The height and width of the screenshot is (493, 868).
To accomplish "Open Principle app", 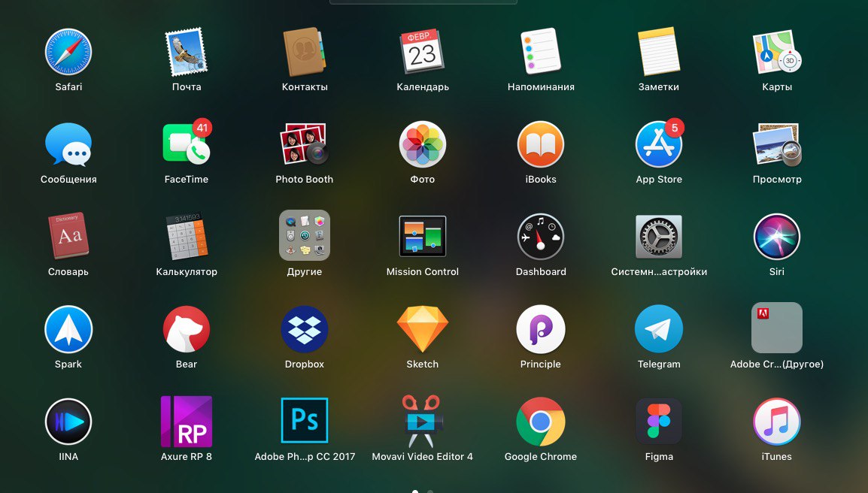I will point(540,329).
